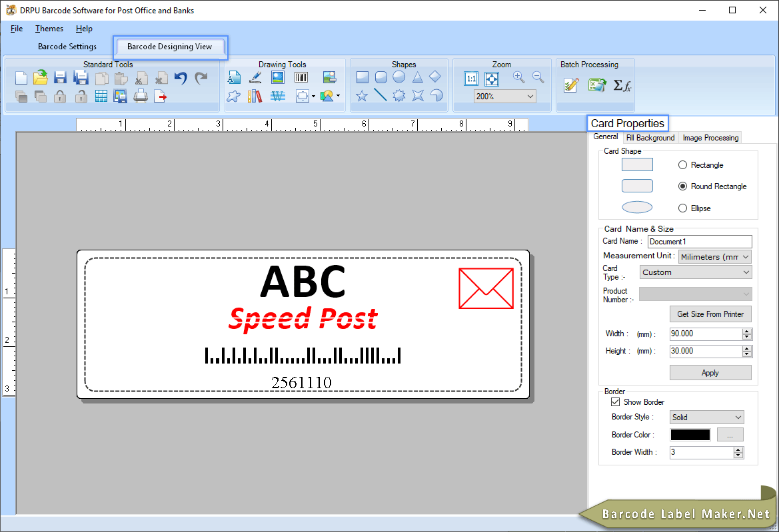
Task: Set zoom to actual size 1:1
Action: 471,79
